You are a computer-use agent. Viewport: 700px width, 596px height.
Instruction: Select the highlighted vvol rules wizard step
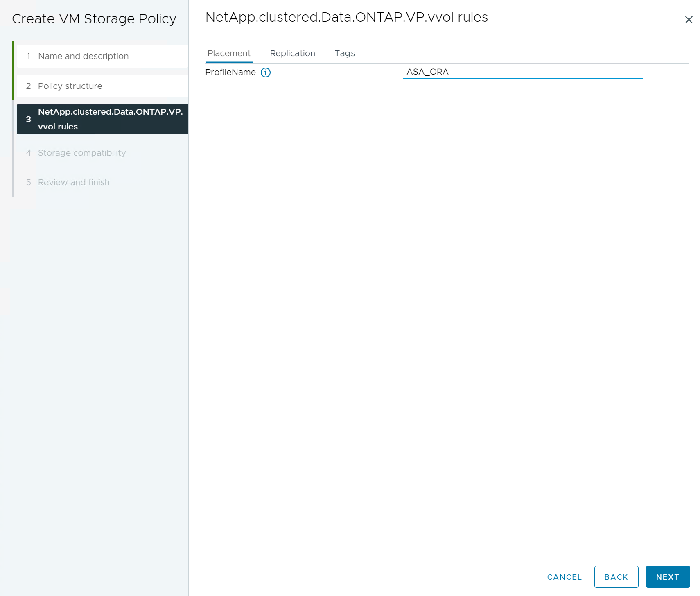pyautogui.click(x=102, y=119)
